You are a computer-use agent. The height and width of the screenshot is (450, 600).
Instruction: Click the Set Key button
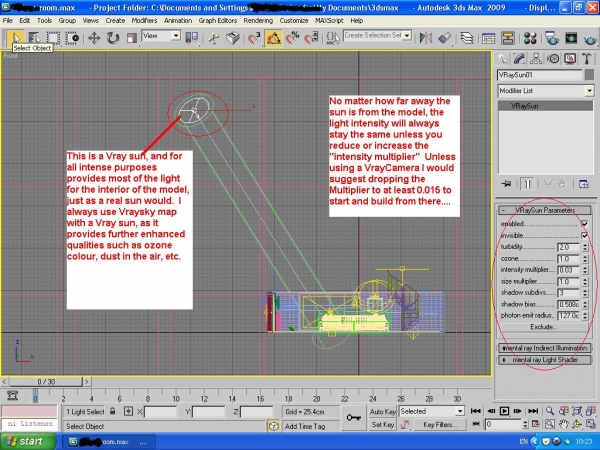[382, 425]
